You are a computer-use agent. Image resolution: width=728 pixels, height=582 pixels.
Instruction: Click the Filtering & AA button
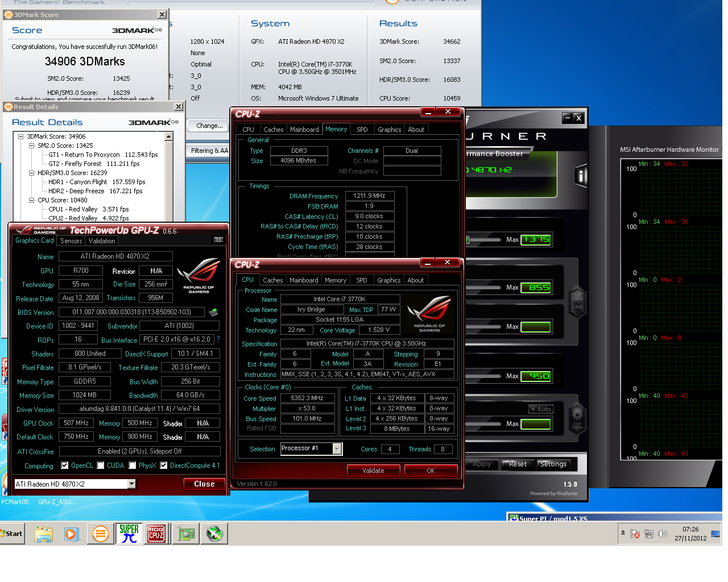click(x=209, y=151)
